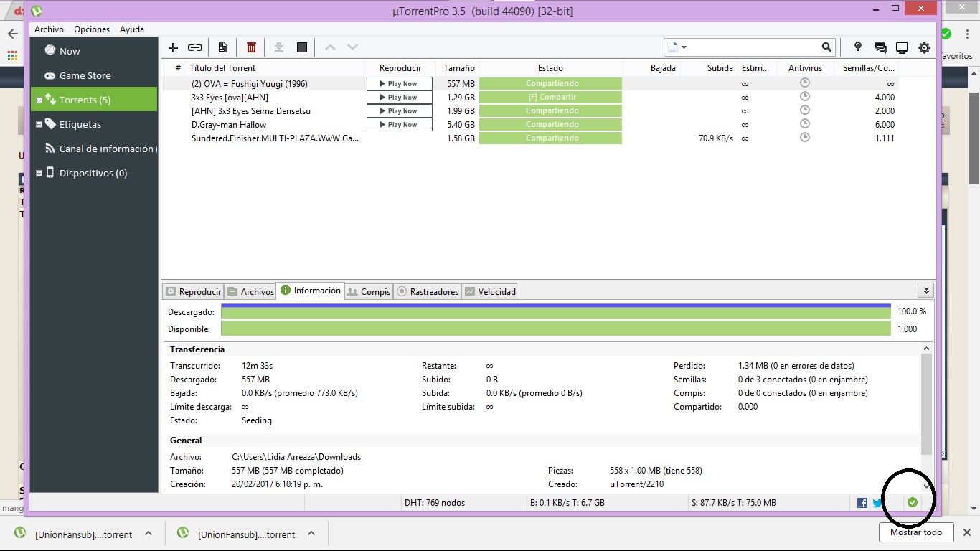
Task: Click the stop torrent square icon
Action: pyautogui.click(x=302, y=47)
